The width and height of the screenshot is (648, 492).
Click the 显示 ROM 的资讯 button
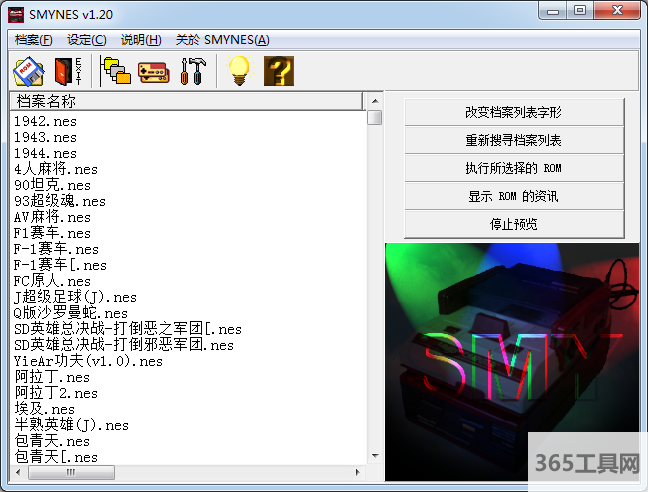(x=513, y=196)
